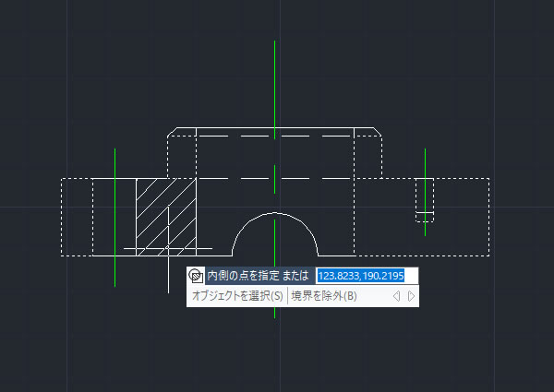The width and height of the screenshot is (554, 392).
Task: Click the white semicircular arc in the drawing
Action: coord(275,213)
